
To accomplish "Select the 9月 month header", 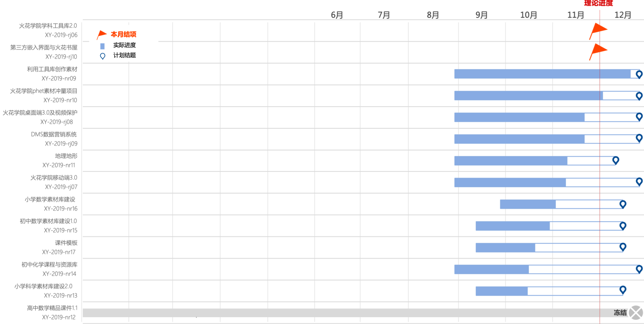I will [481, 15].
